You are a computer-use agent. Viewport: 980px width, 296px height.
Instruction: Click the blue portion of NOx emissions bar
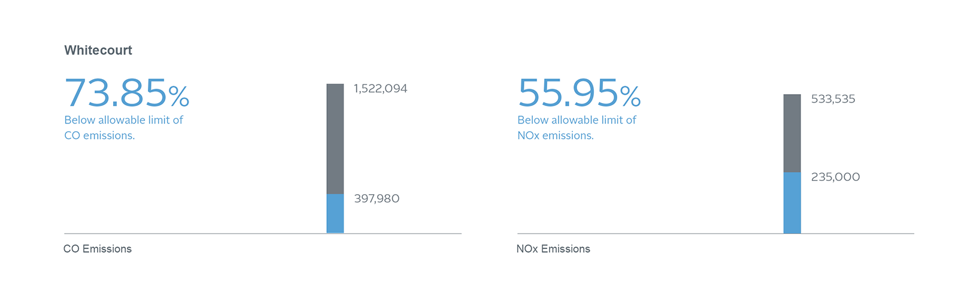coord(792,203)
